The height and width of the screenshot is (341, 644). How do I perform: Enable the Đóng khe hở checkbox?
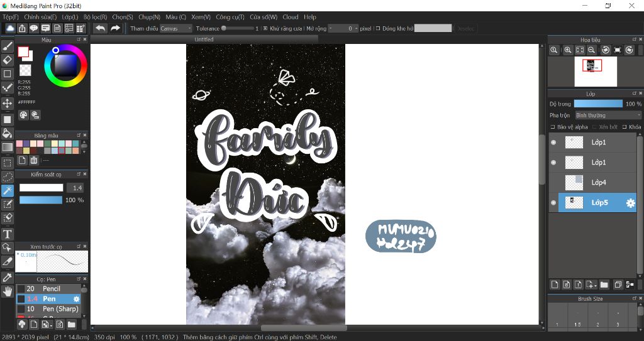coord(378,28)
